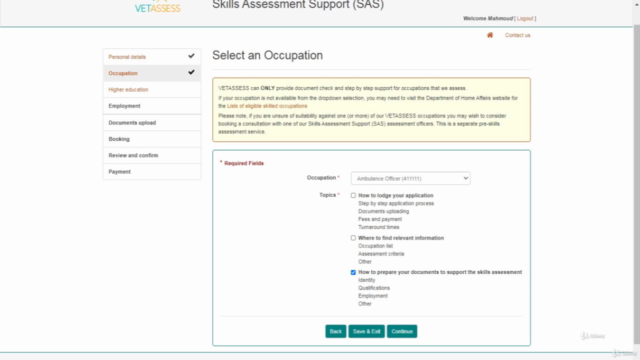This screenshot has height=360, width=640.
Task: Open Personal details step
Action: click(x=152, y=57)
